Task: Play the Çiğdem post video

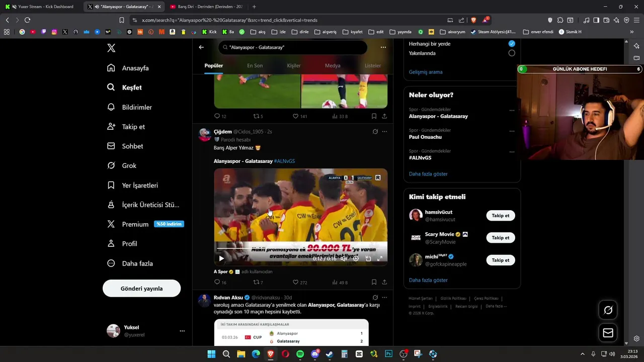Action: (221, 258)
